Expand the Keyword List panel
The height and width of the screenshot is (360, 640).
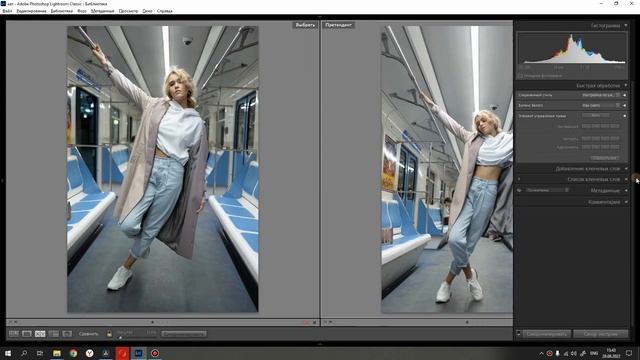626,179
